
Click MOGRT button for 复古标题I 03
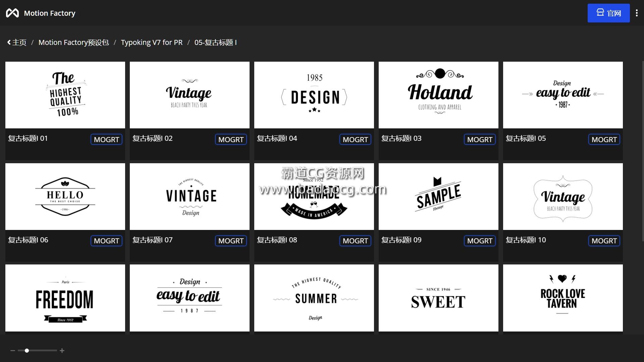pos(480,139)
